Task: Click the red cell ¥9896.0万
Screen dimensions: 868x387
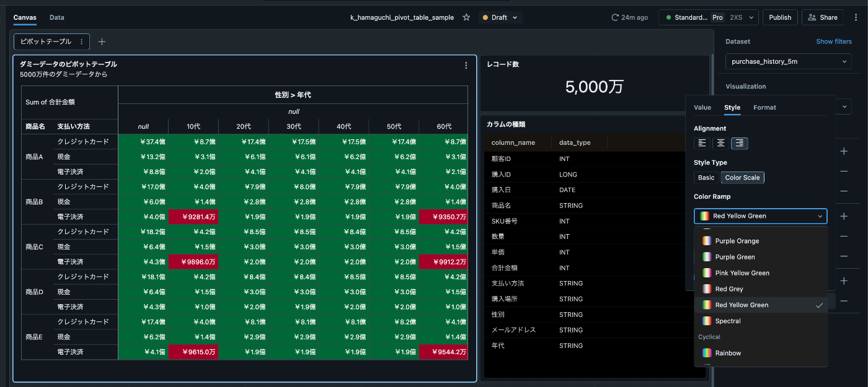Action: click(x=193, y=262)
